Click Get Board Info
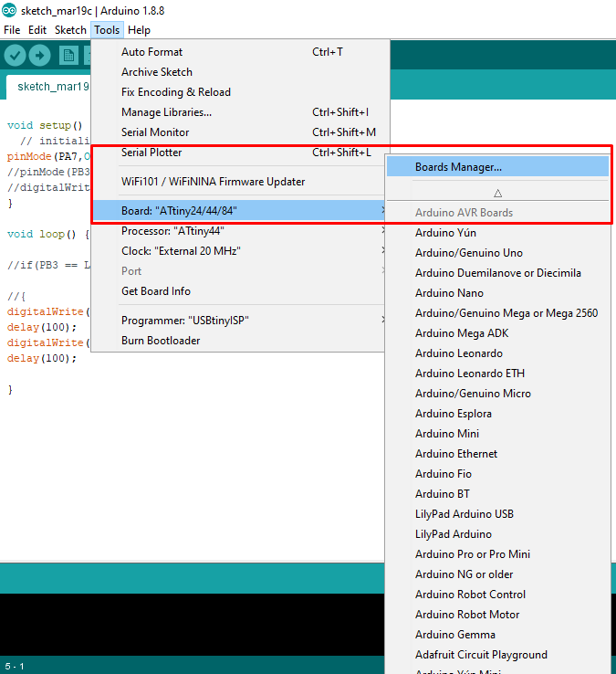The height and width of the screenshot is (674, 616). pos(239,291)
